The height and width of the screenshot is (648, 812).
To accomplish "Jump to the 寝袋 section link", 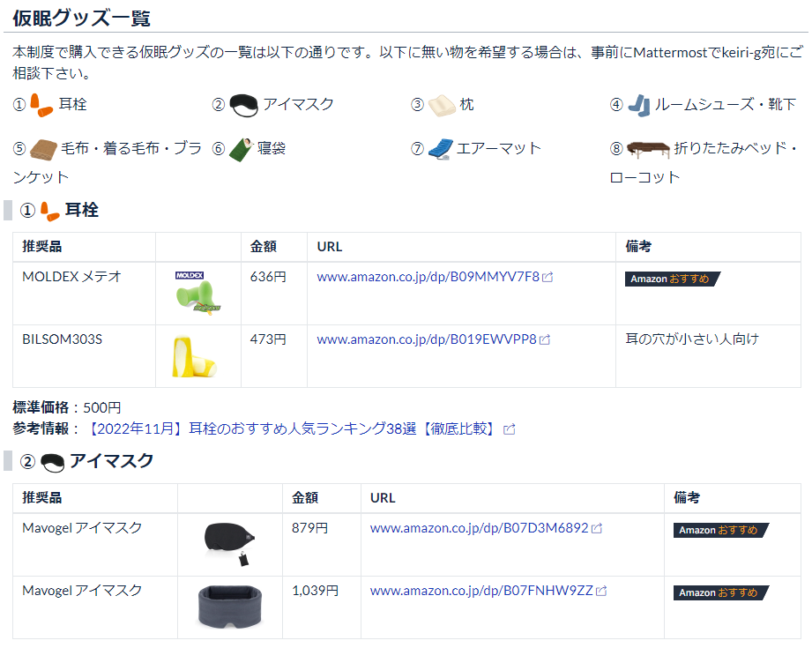I will 272,149.
